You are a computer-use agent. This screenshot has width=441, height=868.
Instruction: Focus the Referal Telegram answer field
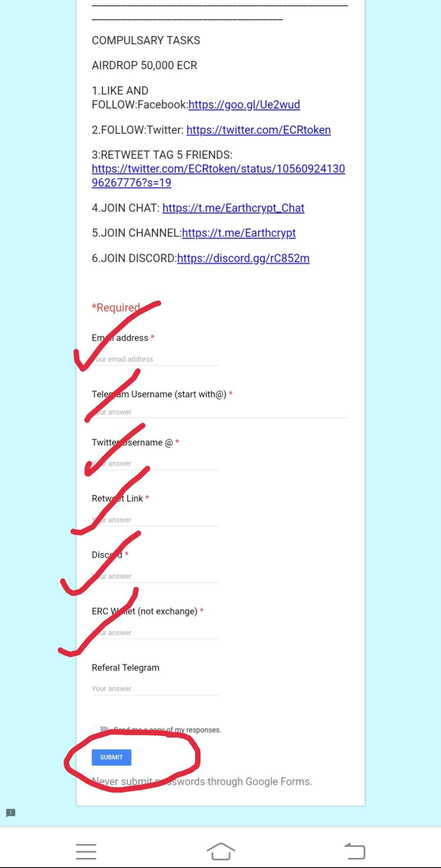click(x=155, y=689)
